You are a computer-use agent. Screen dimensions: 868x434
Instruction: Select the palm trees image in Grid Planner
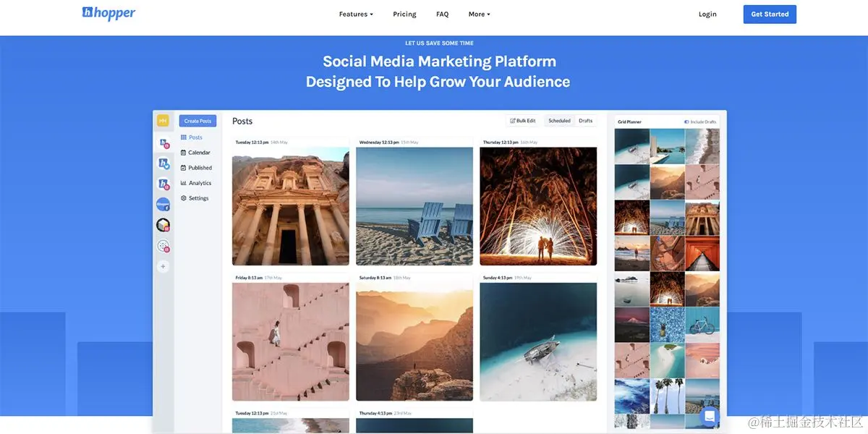pyautogui.click(x=667, y=395)
